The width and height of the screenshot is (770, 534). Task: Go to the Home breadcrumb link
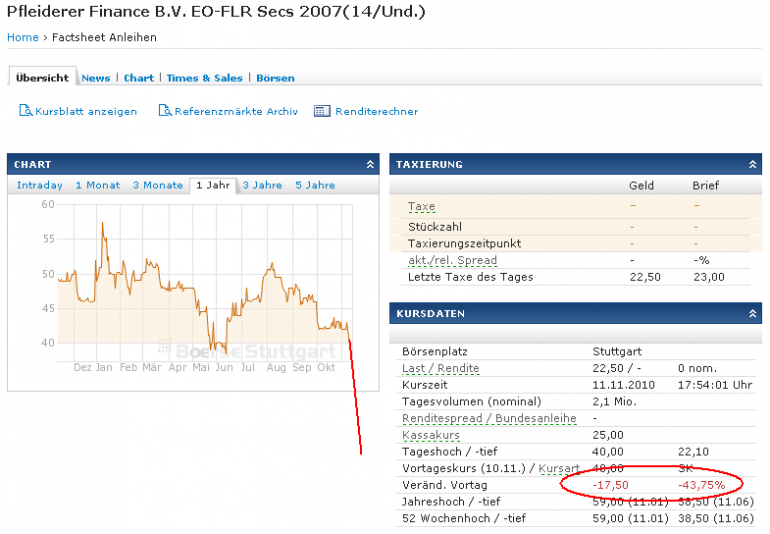tap(23, 37)
